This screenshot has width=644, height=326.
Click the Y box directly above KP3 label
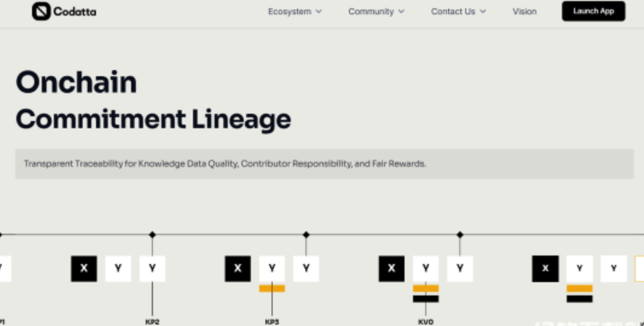(x=272, y=268)
